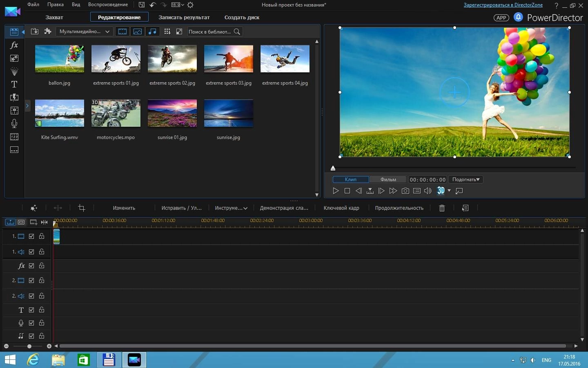Expand the library window size icon

[x=179, y=31]
